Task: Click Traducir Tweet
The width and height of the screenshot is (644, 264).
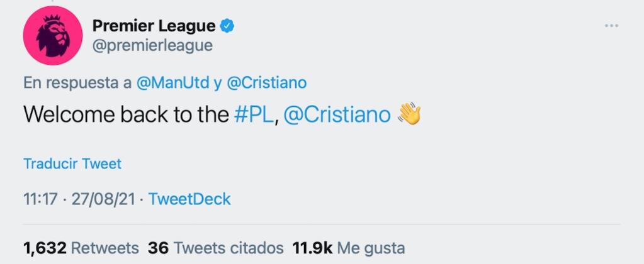Action: 72,164
